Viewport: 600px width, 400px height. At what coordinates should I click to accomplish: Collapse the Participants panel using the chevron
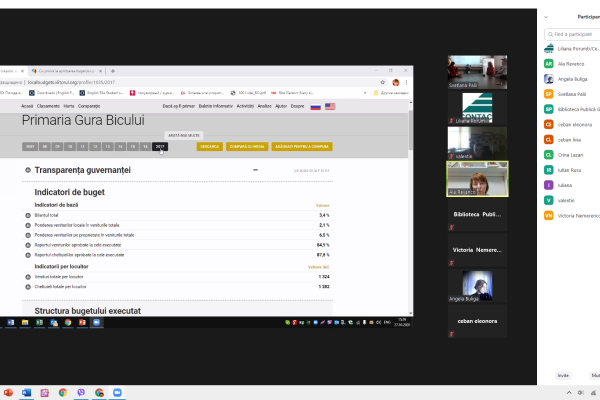[x=546, y=17]
